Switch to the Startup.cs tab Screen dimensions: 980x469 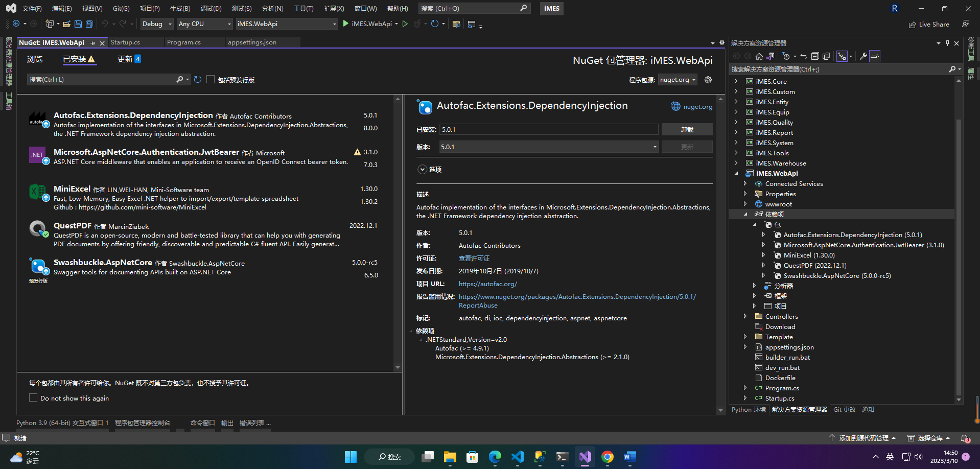click(x=125, y=42)
